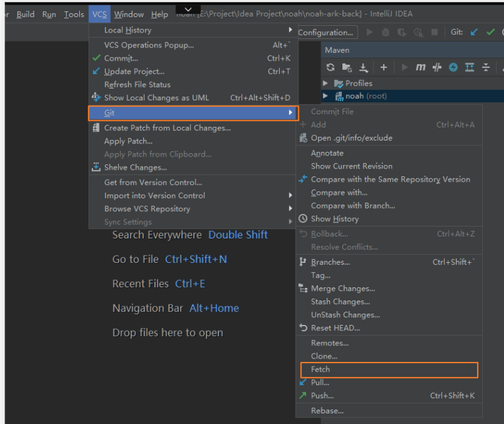Click the Stop square icon in toolbar
504x424 pixels.
(x=434, y=32)
